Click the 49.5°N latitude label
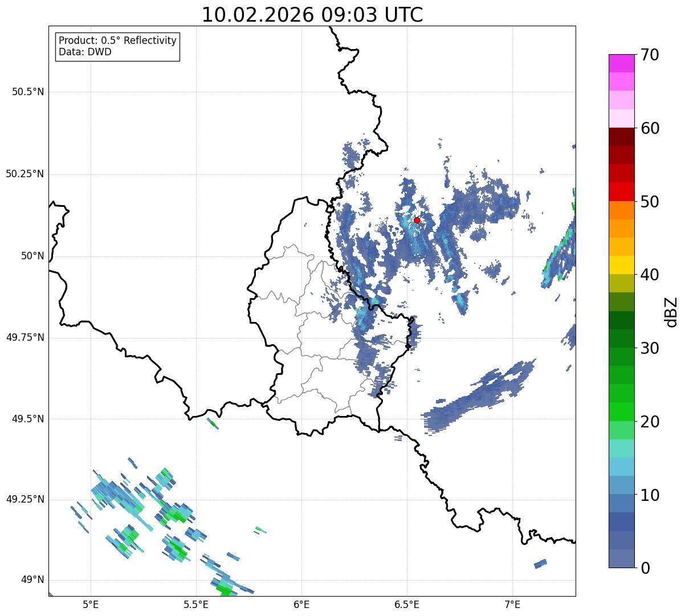This screenshot has width=685, height=616. tap(28, 419)
